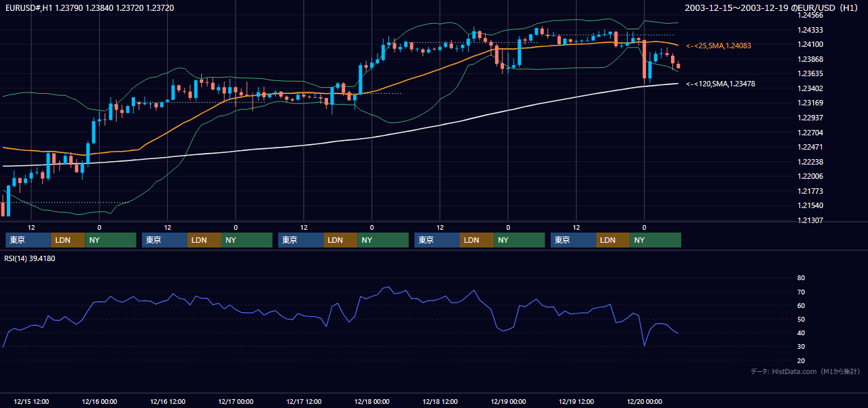868x408 pixels.
Task: Click price axis label 1.22006
Action: pos(811,176)
